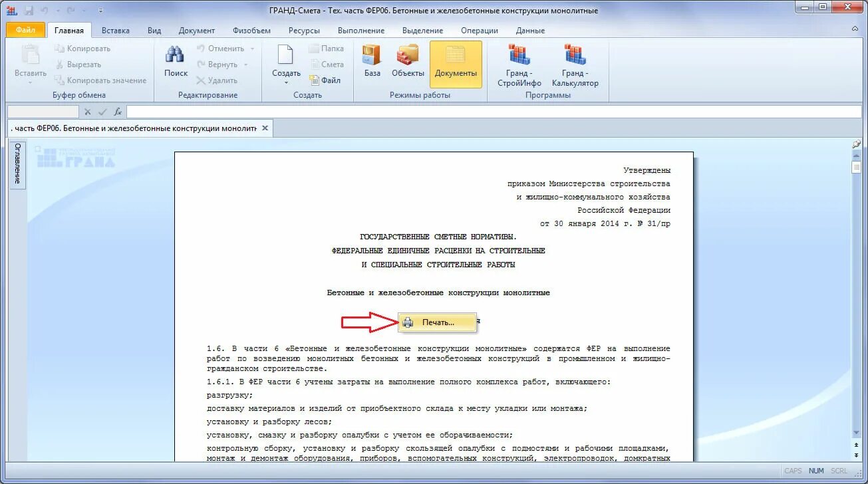Choose Печать... from the context menu
This screenshot has width=868, height=484.
point(438,322)
